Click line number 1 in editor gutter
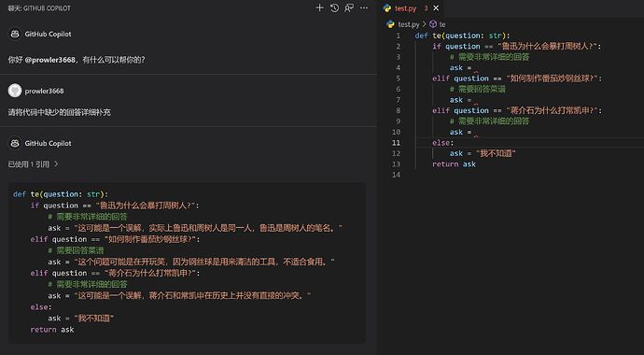This screenshot has width=644, height=355. [398, 35]
